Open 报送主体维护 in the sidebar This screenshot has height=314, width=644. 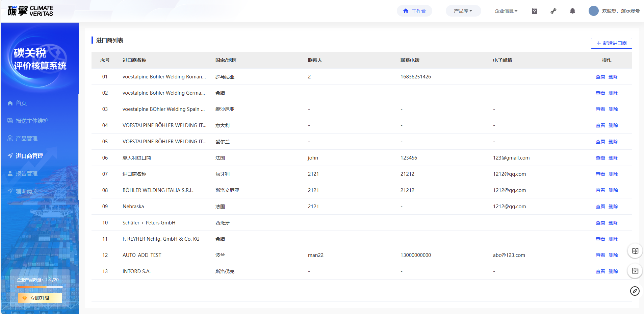point(32,121)
